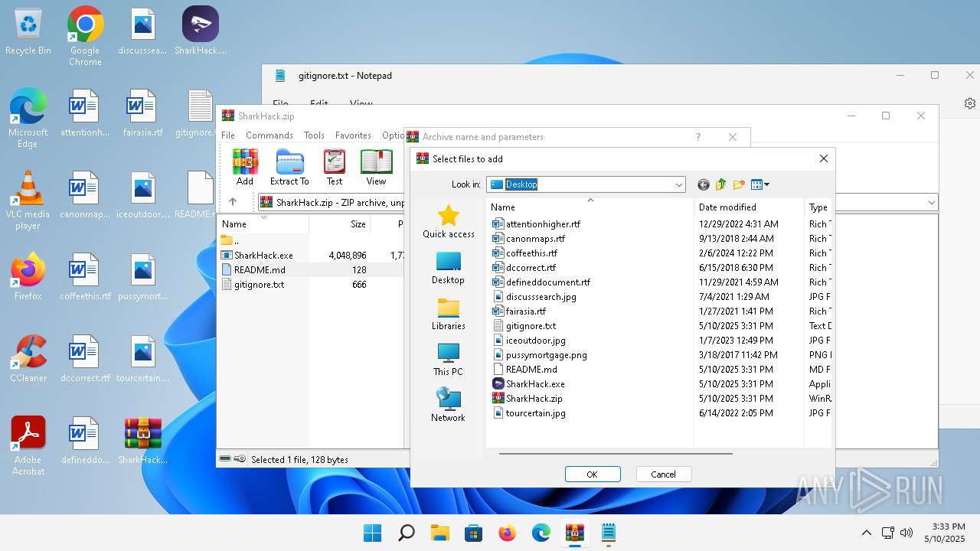Create new folder icon in dialog
The image size is (980, 551).
click(x=739, y=184)
